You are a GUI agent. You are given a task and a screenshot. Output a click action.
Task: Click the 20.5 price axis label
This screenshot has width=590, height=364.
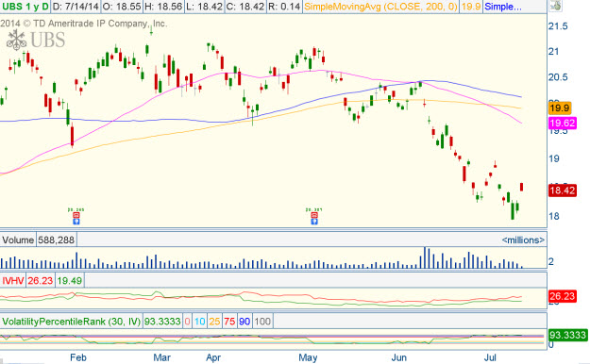tap(558, 77)
